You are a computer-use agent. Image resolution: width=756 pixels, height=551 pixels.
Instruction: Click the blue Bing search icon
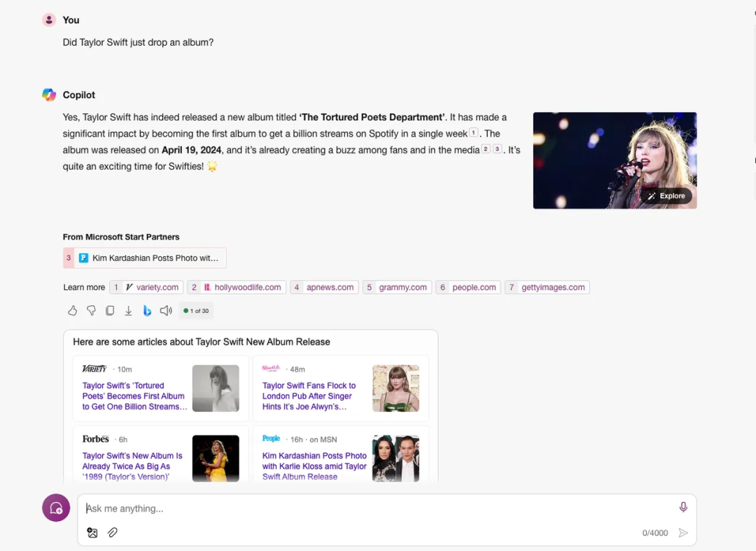(147, 311)
